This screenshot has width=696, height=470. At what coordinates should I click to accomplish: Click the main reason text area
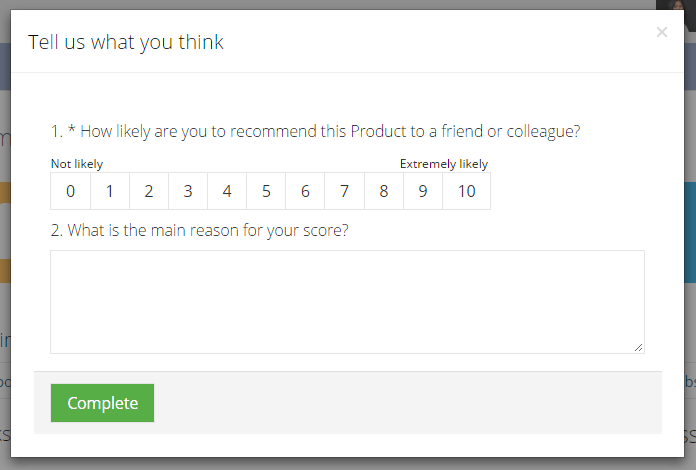[x=347, y=302]
